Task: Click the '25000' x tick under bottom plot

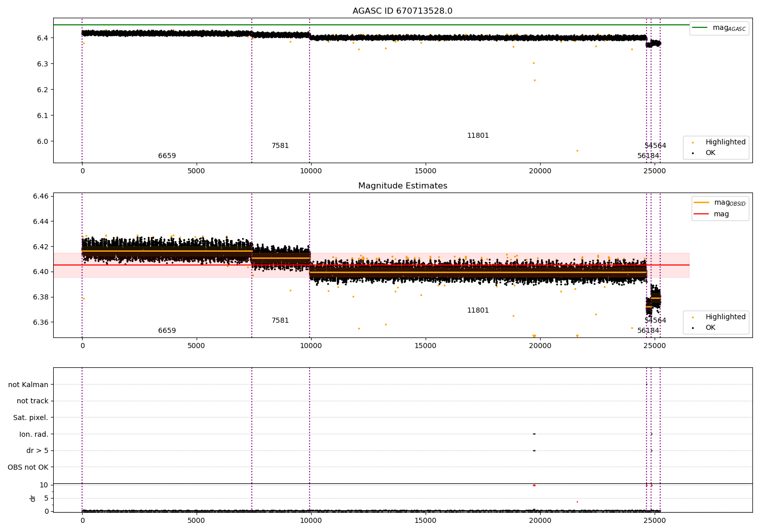Action: tap(655, 520)
